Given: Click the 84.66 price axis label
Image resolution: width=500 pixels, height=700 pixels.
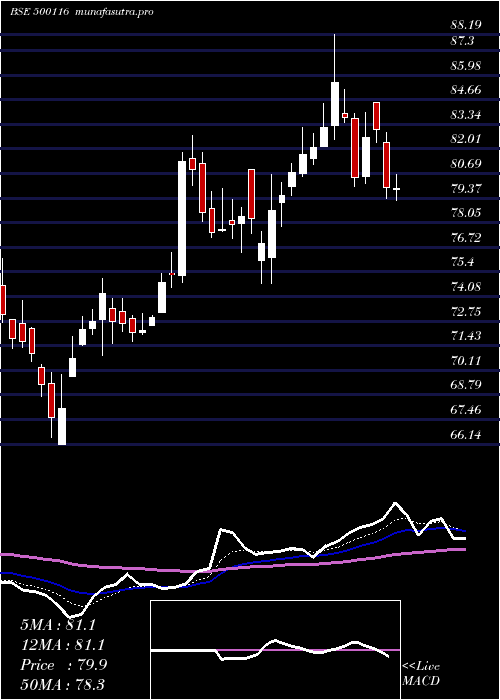Looking at the screenshot, I should click(466, 91).
